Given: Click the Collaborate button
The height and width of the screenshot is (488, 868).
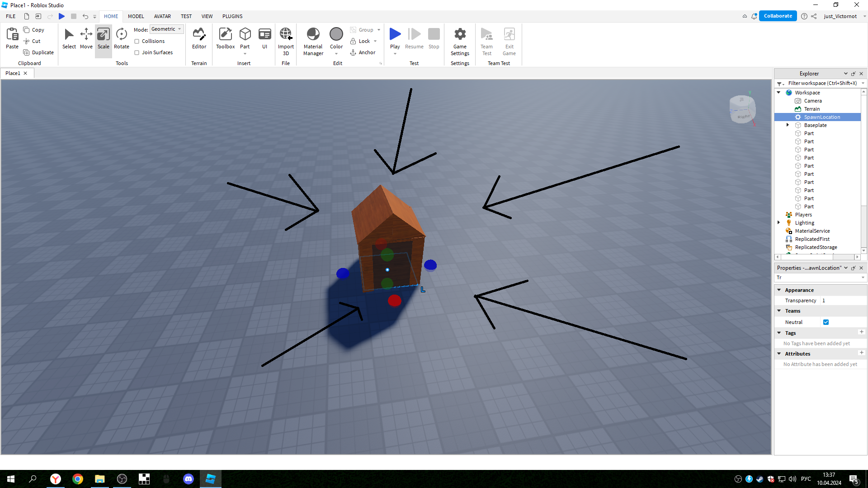Looking at the screenshot, I should pyautogui.click(x=778, y=16).
